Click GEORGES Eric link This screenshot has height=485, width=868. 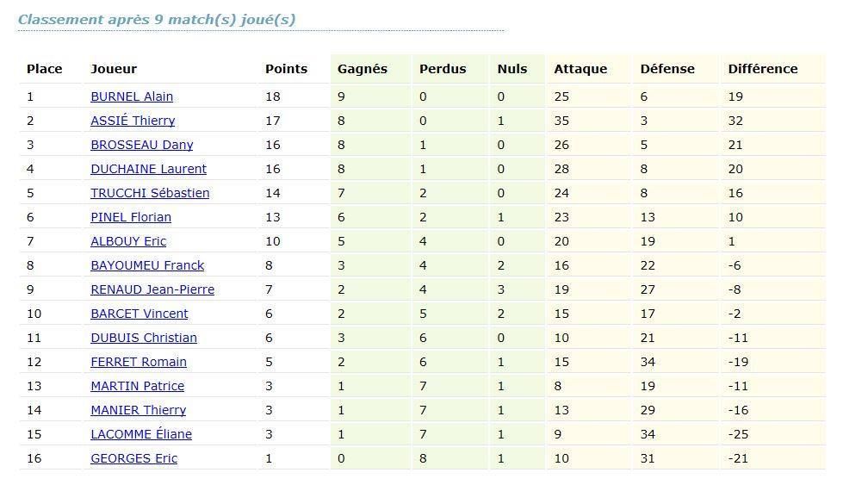point(133,458)
